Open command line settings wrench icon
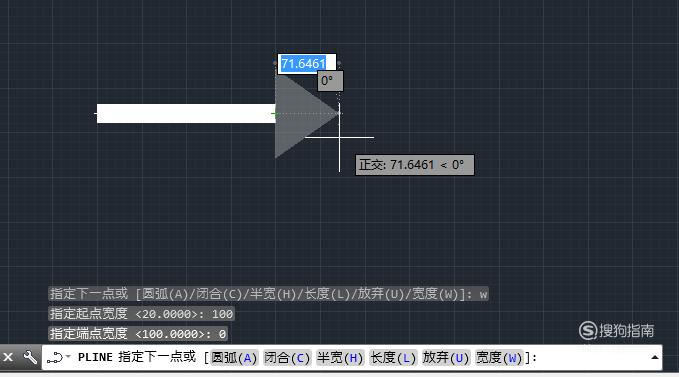The width and height of the screenshot is (679, 377). coord(30,358)
